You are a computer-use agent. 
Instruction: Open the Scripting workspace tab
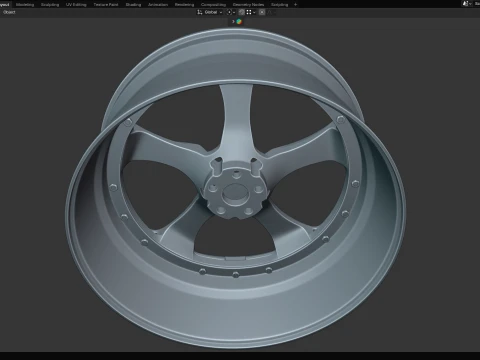click(x=279, y=5)
